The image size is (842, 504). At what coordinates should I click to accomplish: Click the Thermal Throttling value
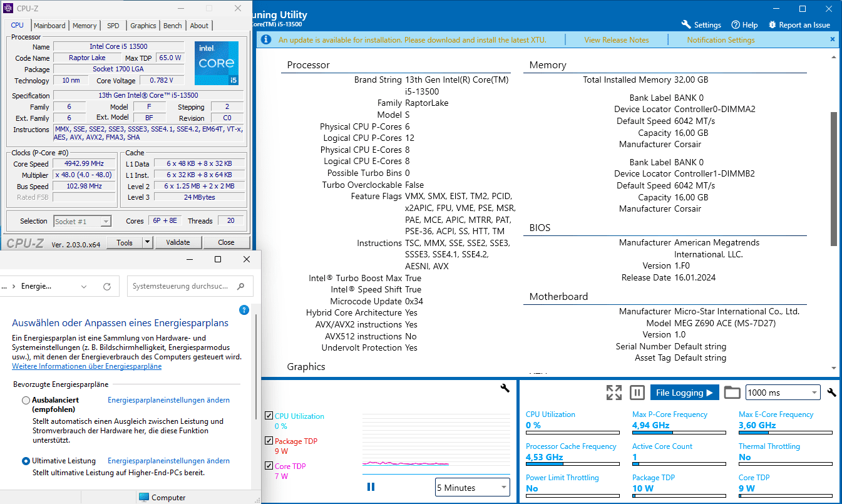tap(744, 457)
